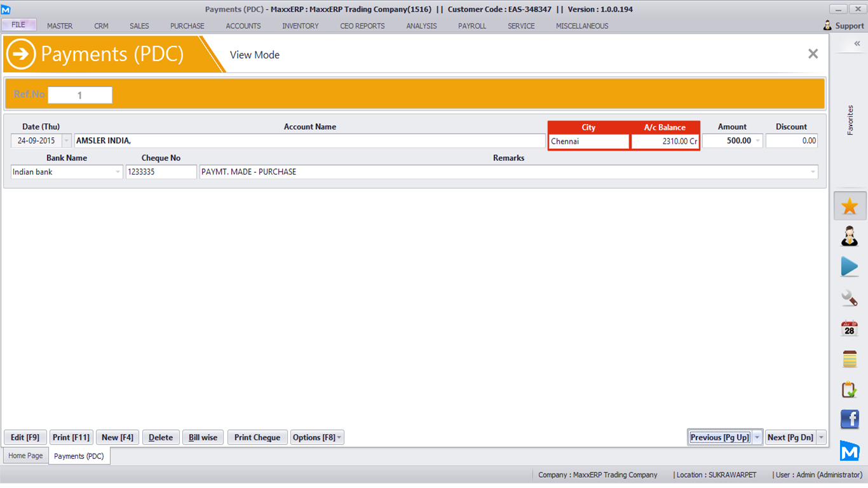Expand the Options [F8] dropdown
This screenshot has width=868, height=488.
tap(339, 438)
